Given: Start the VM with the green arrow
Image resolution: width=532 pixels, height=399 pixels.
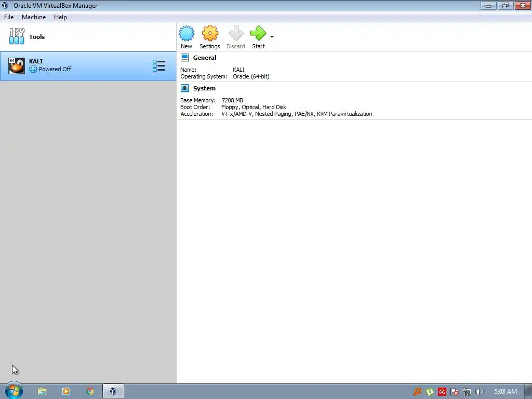Looking at the screenshot, I should pos(259,33).
